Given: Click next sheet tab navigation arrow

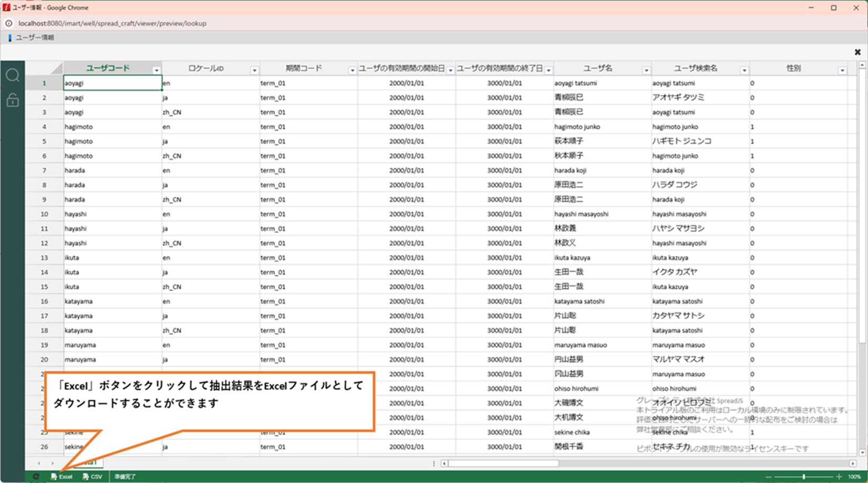Looking at the screenshot, I should 52,463.
